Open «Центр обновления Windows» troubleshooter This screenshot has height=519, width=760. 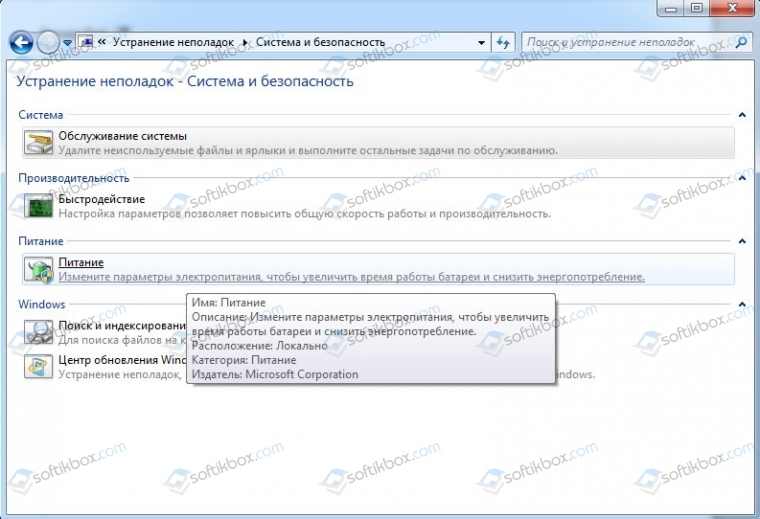click(122, 360)
